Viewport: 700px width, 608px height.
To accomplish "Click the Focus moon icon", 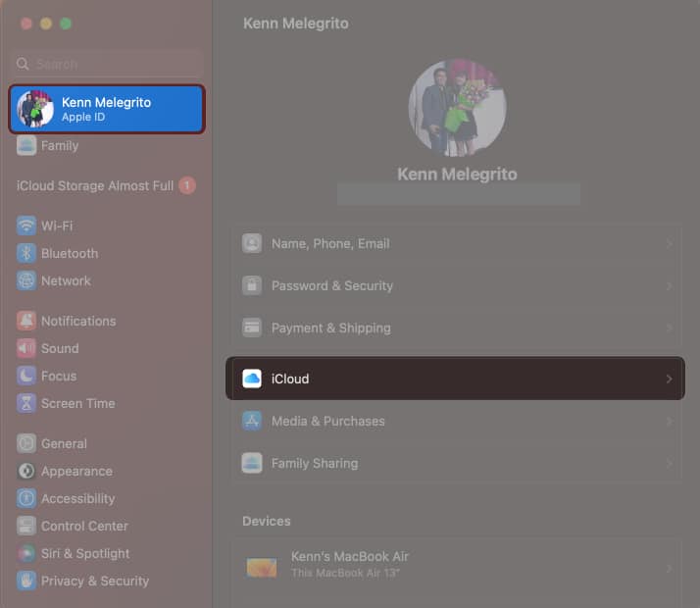I will (26, 376).
